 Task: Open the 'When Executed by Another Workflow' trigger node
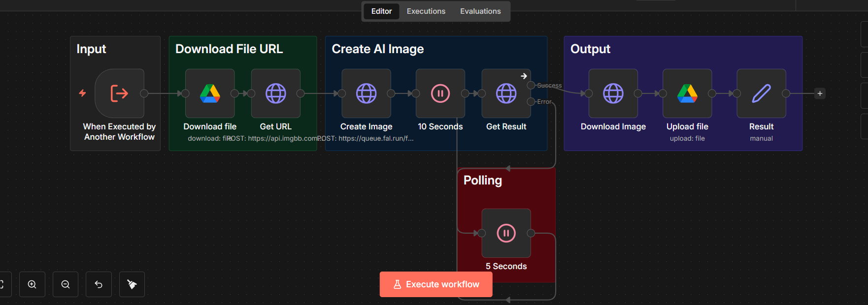tap(119, 93)
